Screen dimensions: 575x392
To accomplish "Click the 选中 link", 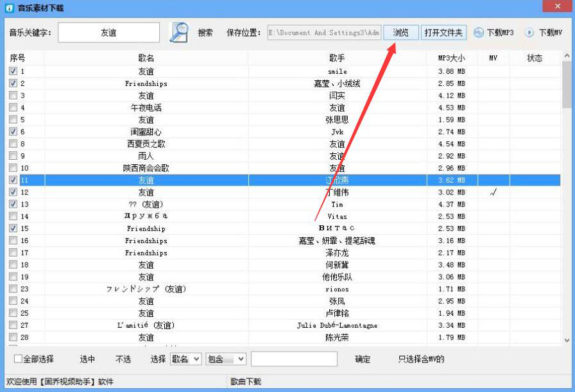I will click(87, 359).
